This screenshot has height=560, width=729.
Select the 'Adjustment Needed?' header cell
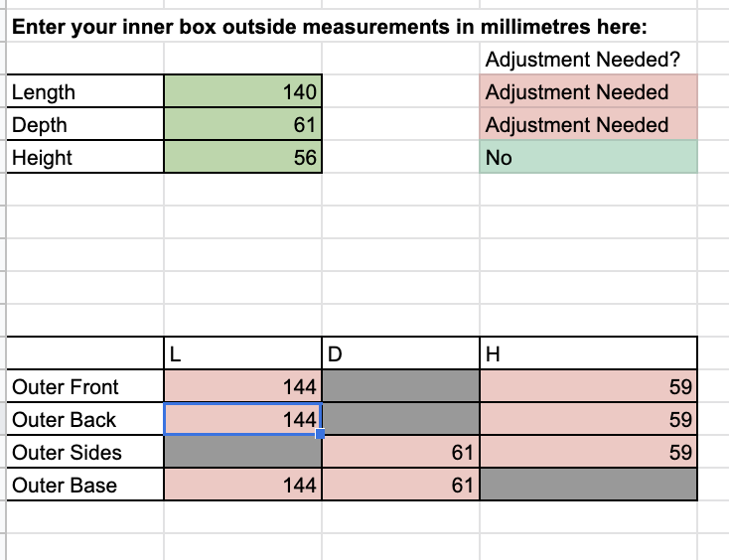588,60
